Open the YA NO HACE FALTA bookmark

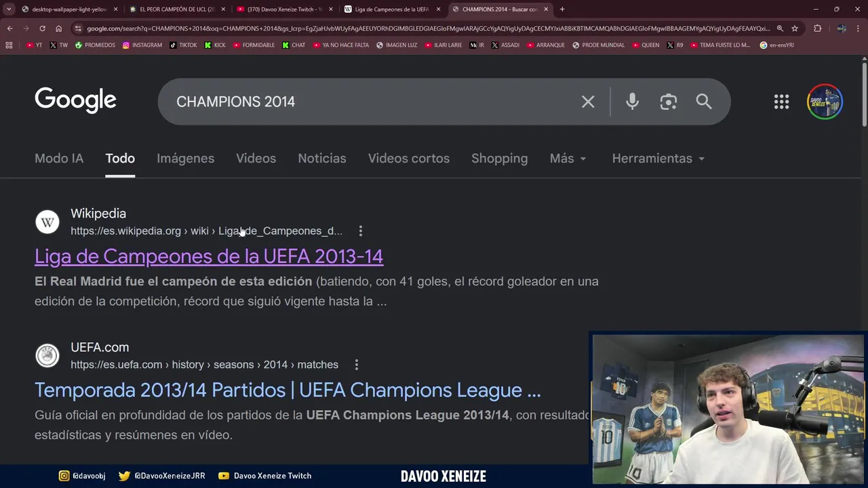[x=340, y=45]
